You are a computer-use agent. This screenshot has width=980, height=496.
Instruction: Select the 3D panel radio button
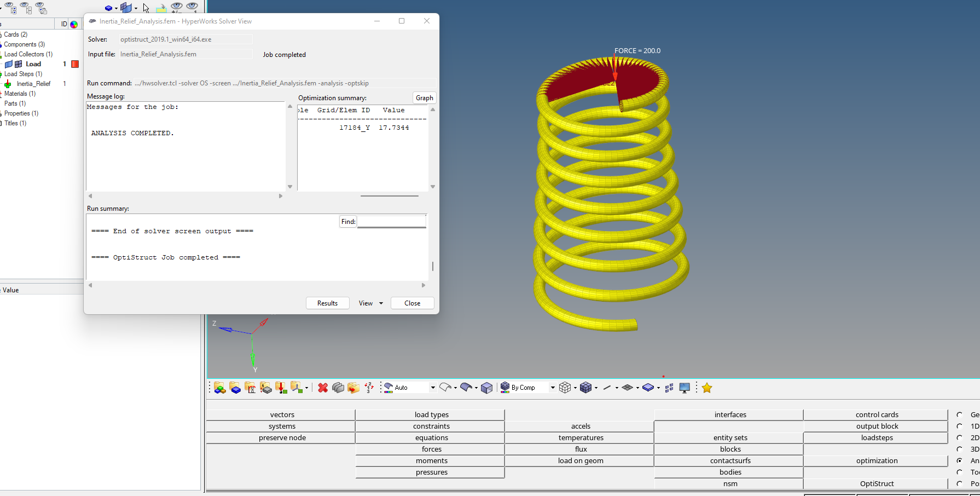(960, 449)
